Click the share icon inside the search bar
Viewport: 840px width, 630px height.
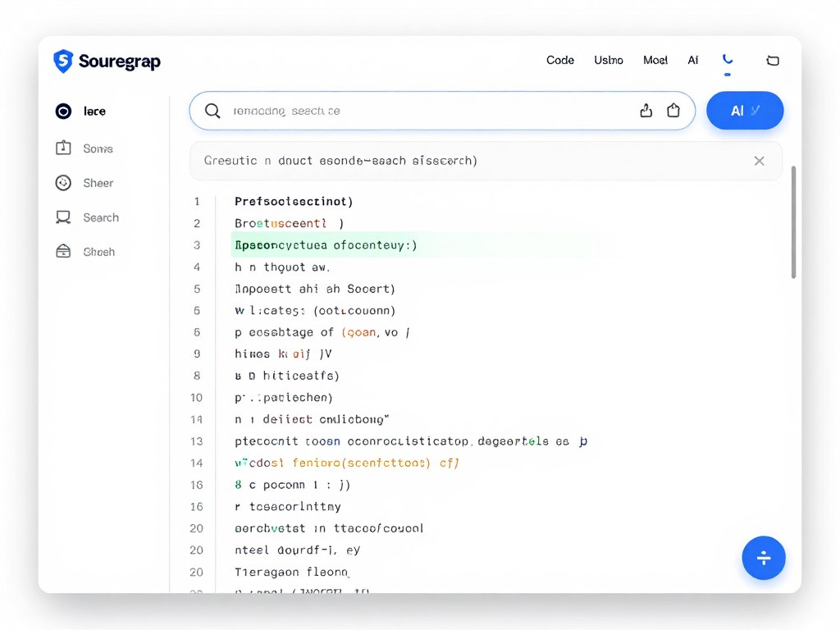point(674,110)
